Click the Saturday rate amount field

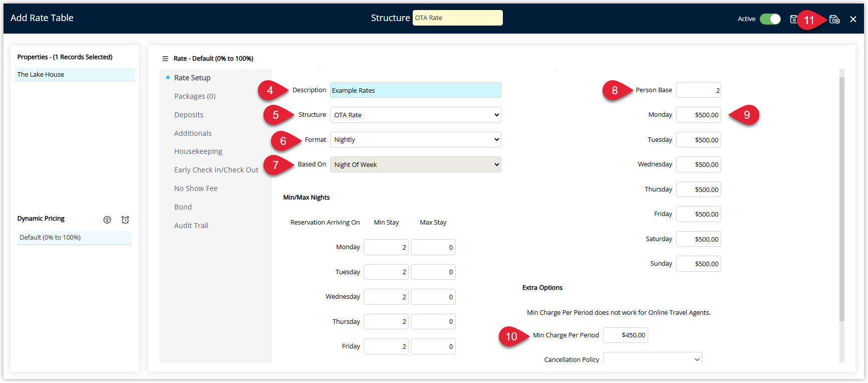coord(699,239)
